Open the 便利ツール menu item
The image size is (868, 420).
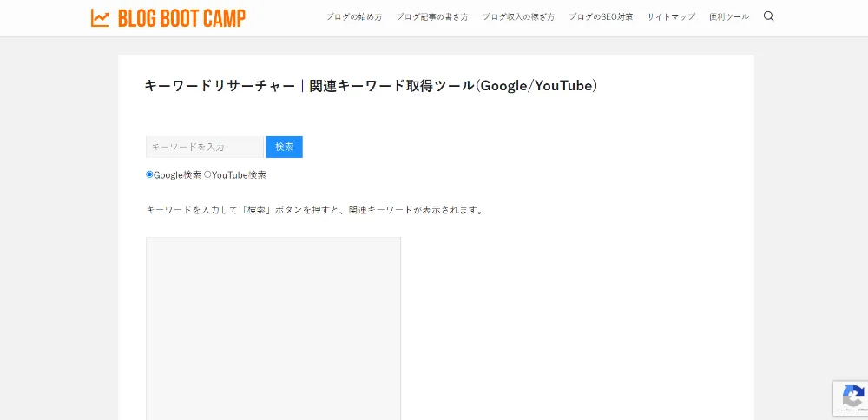(x=729, y=17)
